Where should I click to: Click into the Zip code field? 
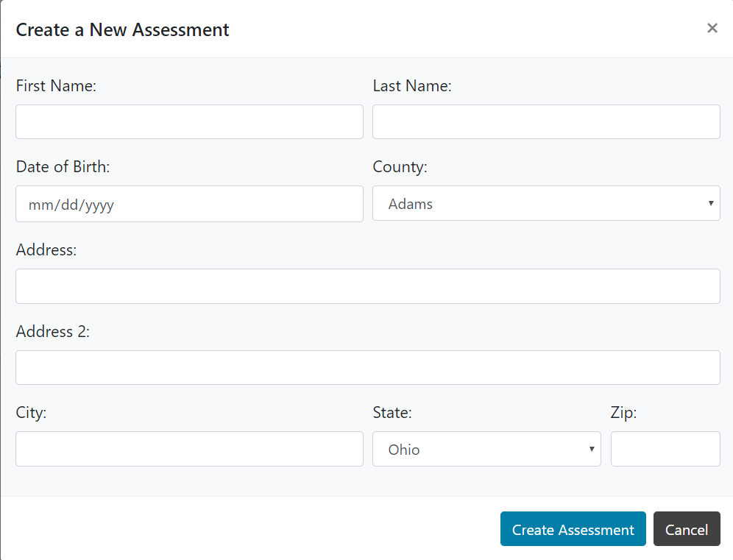coord(665,449)
